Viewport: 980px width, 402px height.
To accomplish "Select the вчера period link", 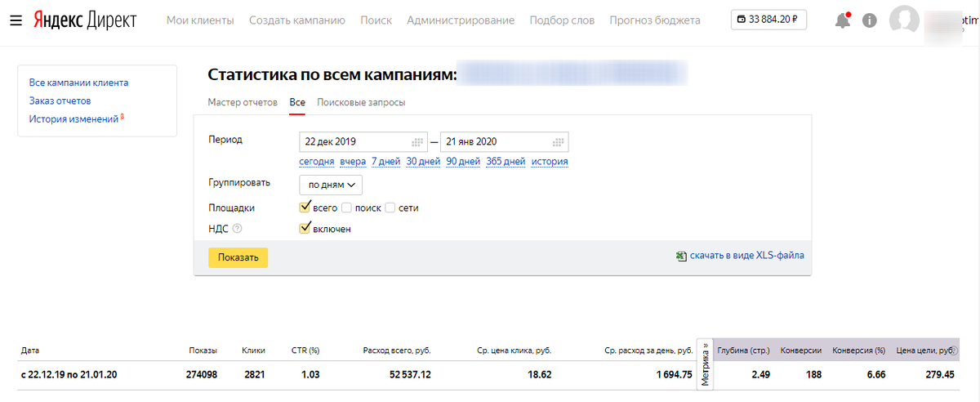I will 353,162.
